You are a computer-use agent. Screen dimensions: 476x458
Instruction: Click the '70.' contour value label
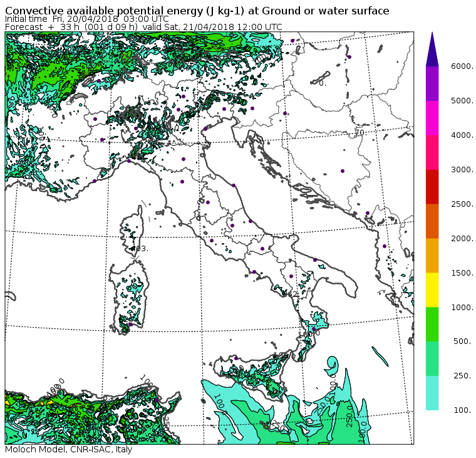360,132
